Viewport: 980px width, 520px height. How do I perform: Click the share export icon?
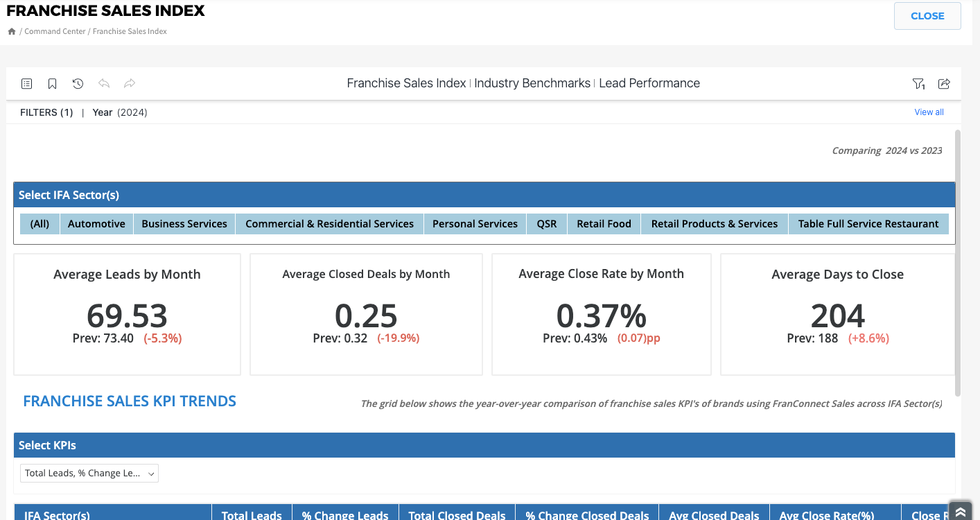(944, 84)
